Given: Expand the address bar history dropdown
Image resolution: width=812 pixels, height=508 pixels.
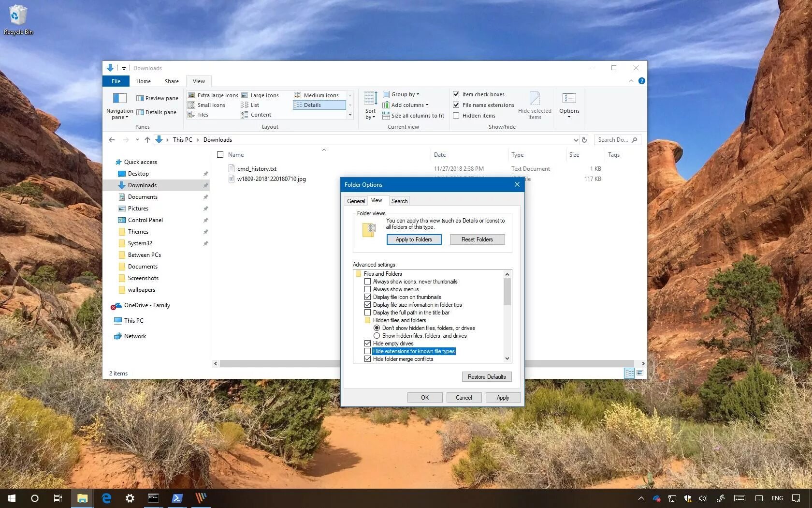Looking at the screenshot, I should 576,140.
